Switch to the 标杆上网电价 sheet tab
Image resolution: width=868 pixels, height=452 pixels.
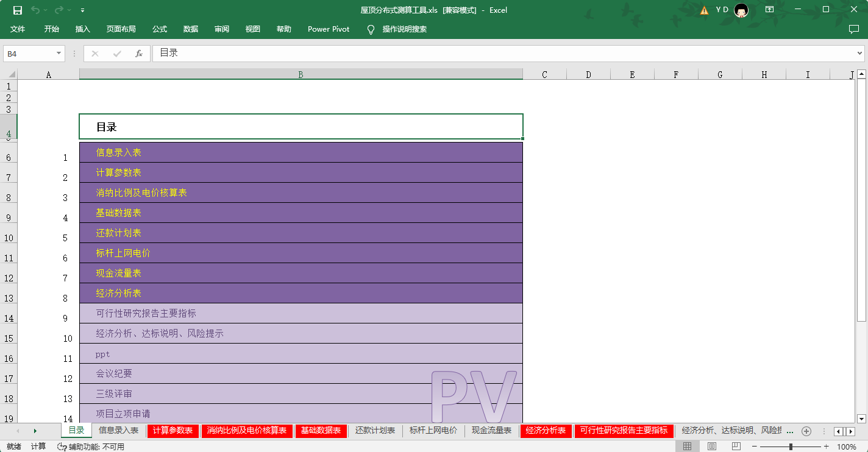coord(433,431)
